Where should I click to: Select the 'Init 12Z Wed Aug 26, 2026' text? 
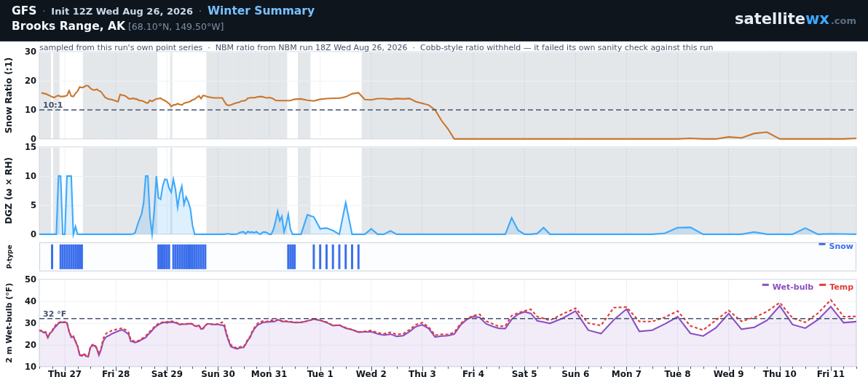click(122, 12)
